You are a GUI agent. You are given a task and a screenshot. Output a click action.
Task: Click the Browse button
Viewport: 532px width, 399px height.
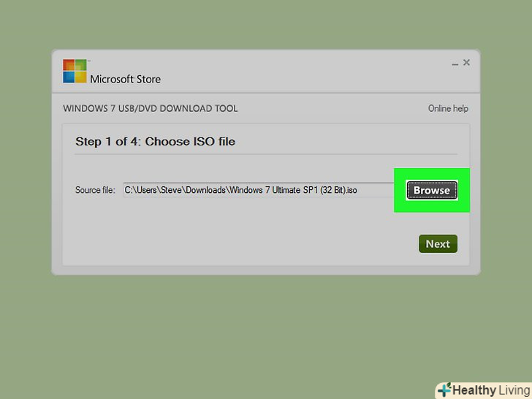pos(432,190)
